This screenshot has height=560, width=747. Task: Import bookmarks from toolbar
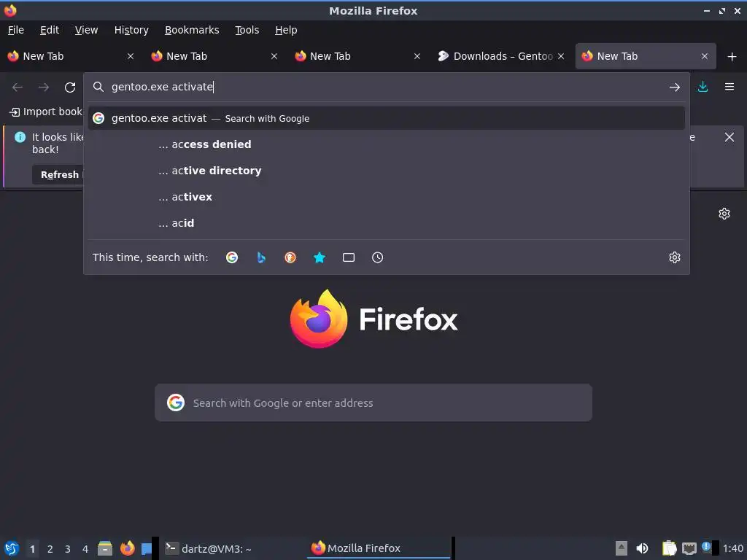point(46,112)
